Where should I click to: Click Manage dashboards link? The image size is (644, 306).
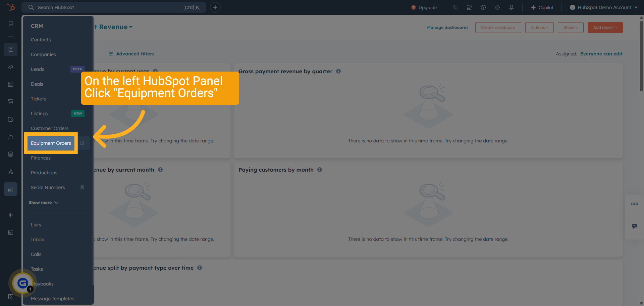[x=448, y=28]
